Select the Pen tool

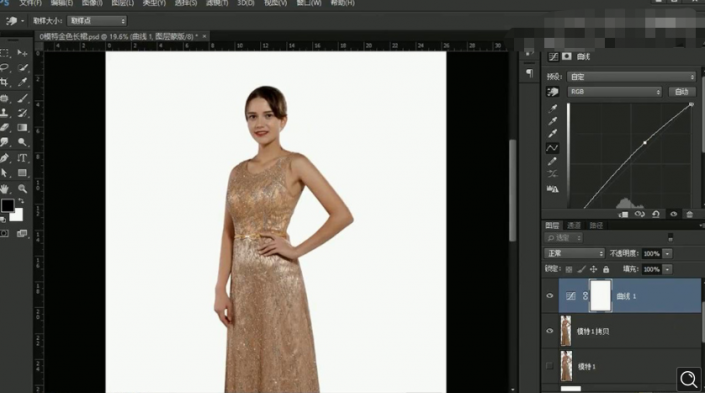click(x=4, y=158)
